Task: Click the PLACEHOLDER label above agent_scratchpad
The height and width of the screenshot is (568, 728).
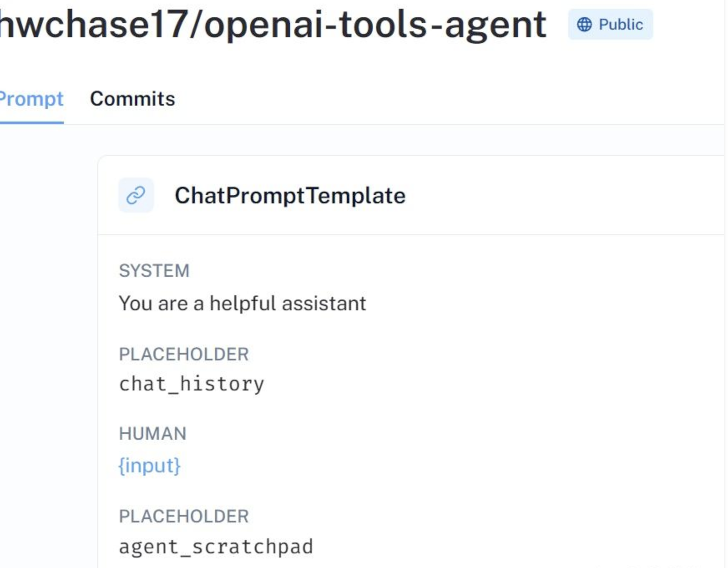Action: pos(184,516)
